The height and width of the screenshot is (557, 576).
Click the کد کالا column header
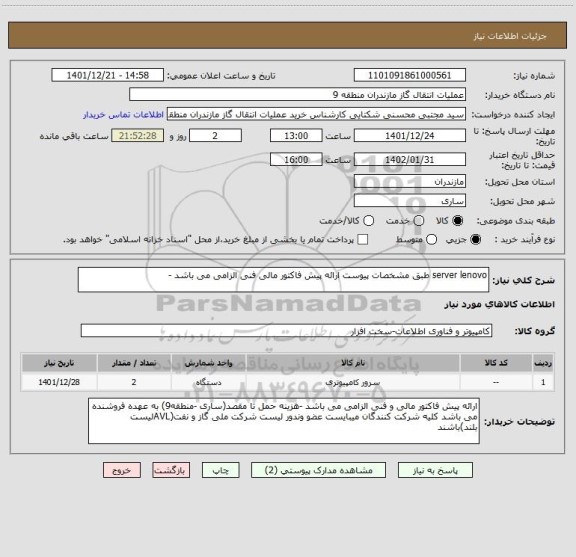pos(496,363)
